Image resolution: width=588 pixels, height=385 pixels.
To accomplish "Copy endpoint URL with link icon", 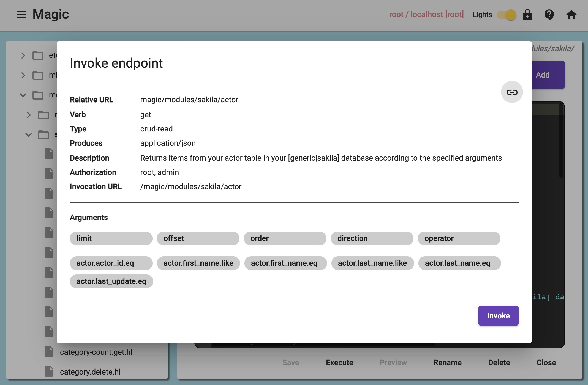I will coord(512,92).
